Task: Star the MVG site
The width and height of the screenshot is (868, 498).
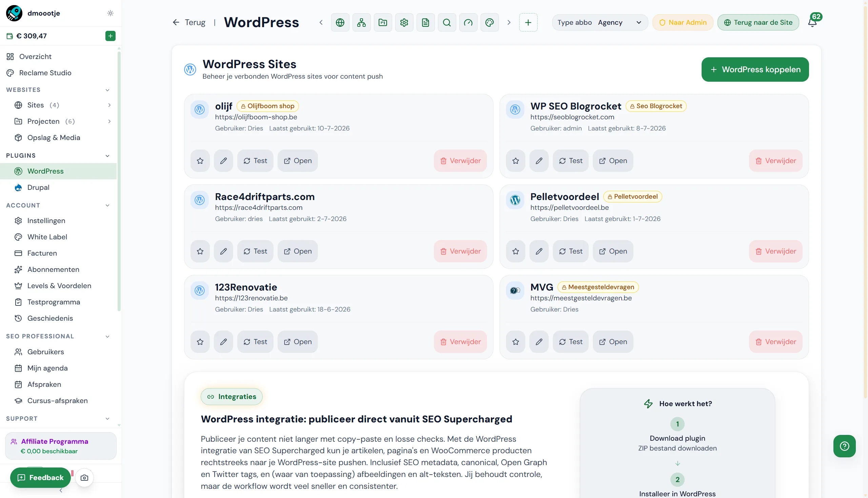Action: [x=516, y=342]
